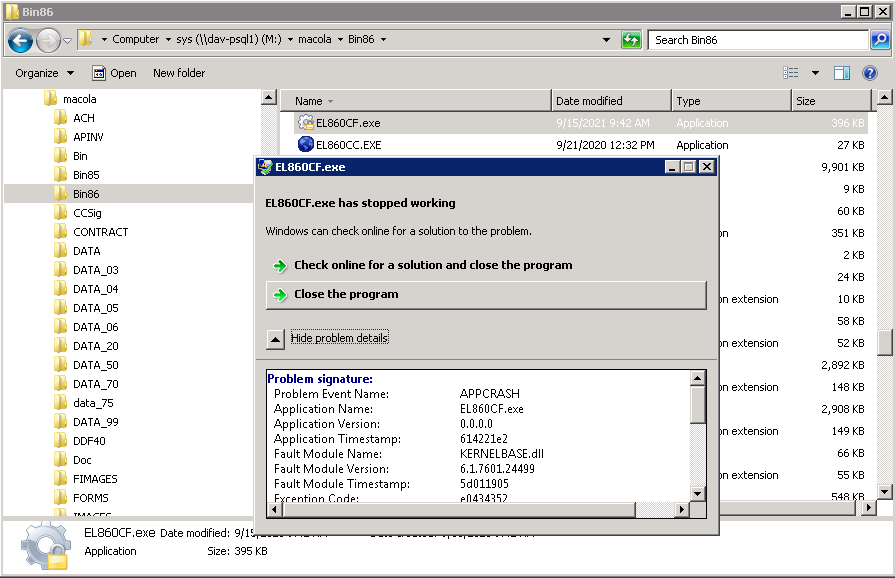This screenshot has height=578, width=895.
Task: Click the DATA_04 folder icon
Action: coord(61,288)
